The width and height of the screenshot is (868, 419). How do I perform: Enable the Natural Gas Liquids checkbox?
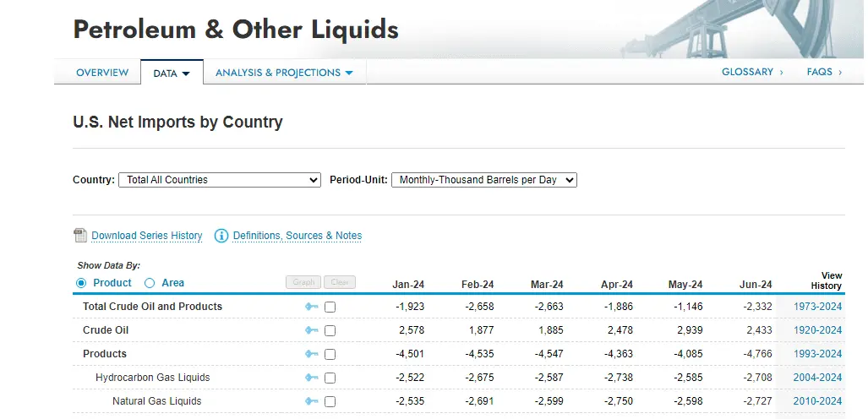click(330, 401)
